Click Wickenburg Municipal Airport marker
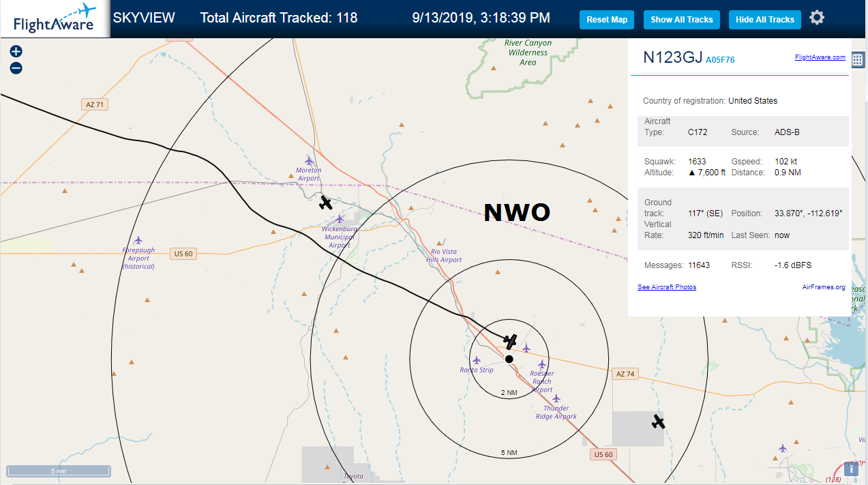868x485 pixels. [340, 219]
